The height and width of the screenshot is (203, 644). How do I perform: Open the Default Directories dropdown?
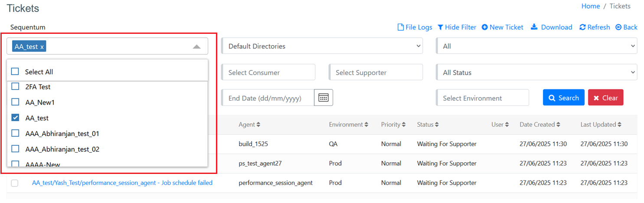(x=322, y=46)
